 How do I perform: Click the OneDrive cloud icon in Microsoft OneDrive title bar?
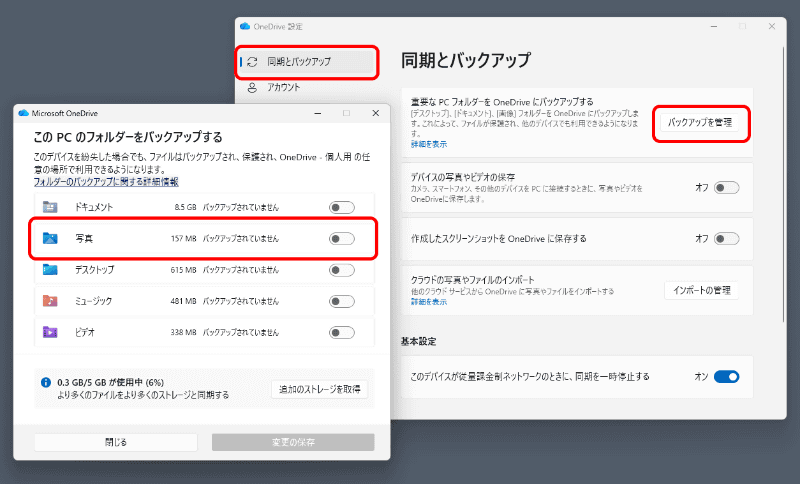tap(23, 113)
